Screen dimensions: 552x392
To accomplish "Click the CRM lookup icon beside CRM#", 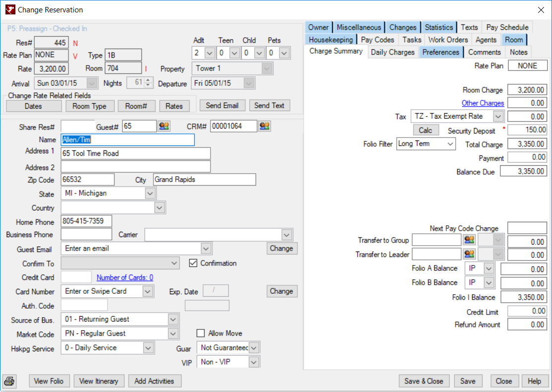I will (x=265, y=126).
